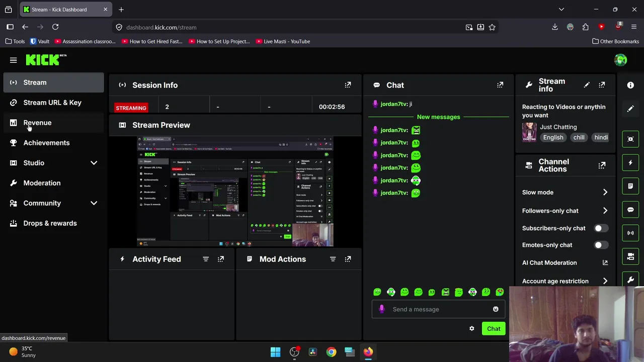This screenshot has width=644, height=362.
Task: Pop out the Chat panel
Action: 500,85
